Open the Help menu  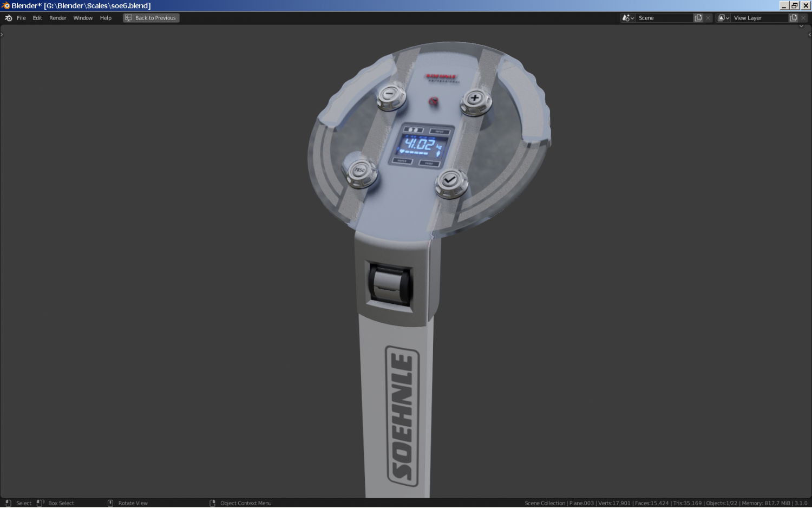coord(106,18)
